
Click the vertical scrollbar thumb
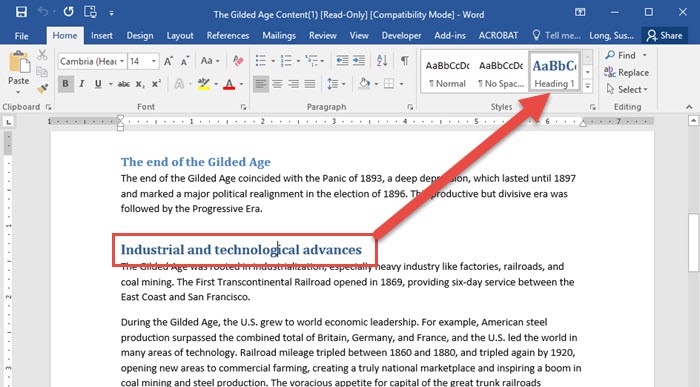tap(693, 242)
